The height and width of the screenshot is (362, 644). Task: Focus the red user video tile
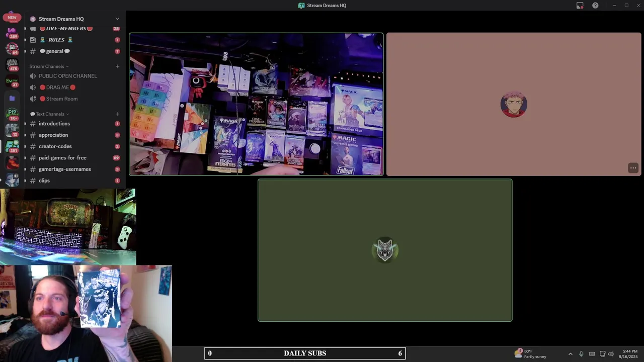point(514,104)
